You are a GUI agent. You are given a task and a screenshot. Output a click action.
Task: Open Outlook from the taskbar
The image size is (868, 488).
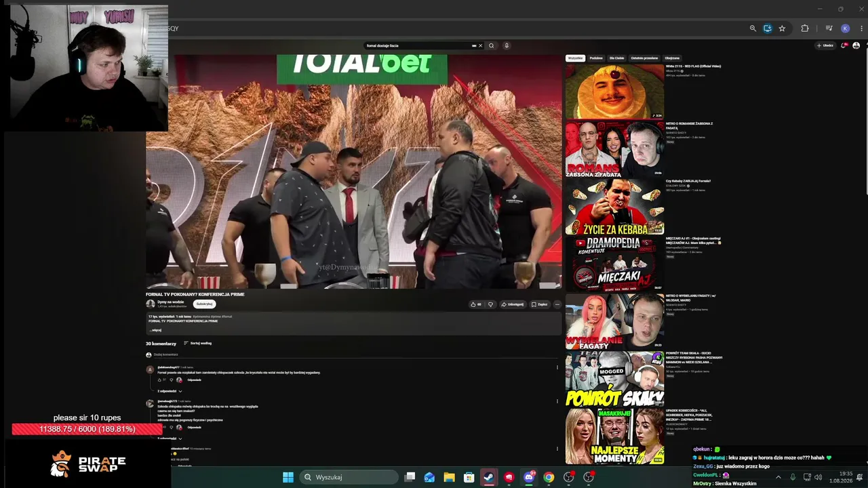click(429, 477)
